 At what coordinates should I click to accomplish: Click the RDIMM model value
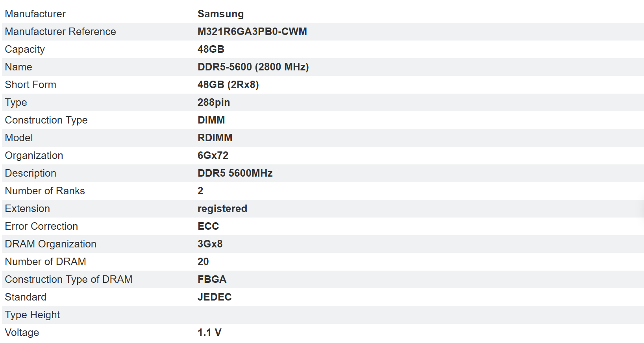tap(215, 138)
